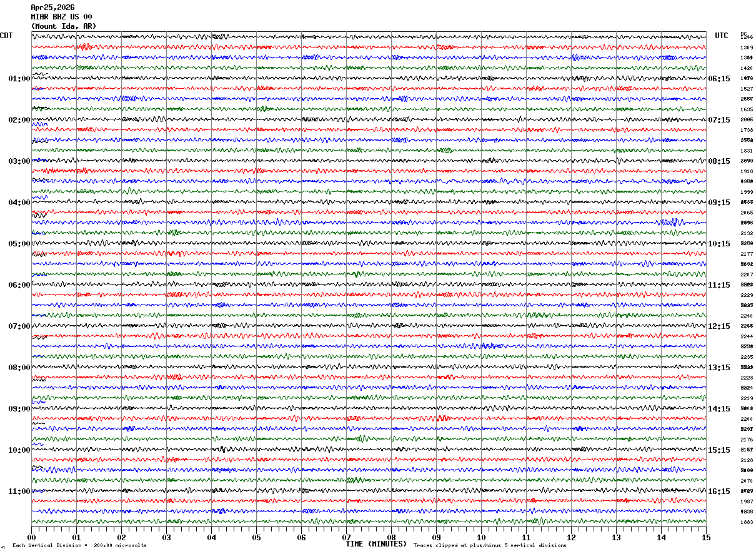Select the '09:00' CDT time label
The height and width of the screenshot is (554, 756).
pos(19,409)
